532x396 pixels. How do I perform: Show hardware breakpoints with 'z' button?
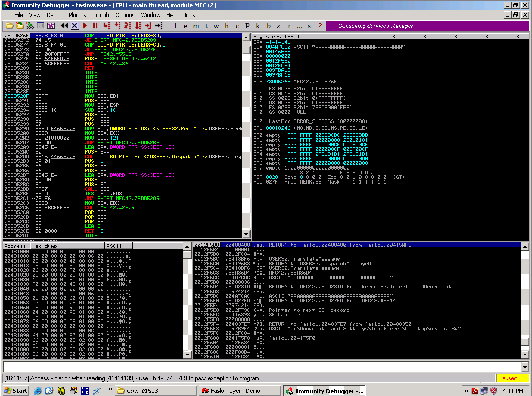click(x=278, y=26)
